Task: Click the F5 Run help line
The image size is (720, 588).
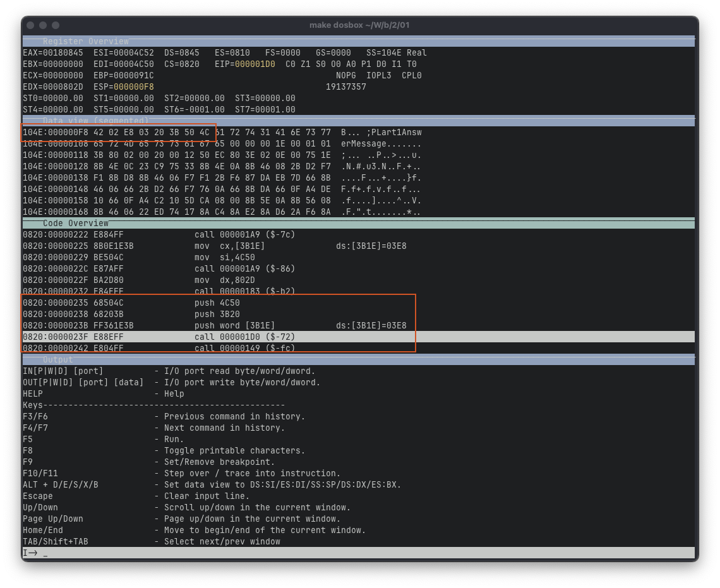Action: [x=104, y=440]
